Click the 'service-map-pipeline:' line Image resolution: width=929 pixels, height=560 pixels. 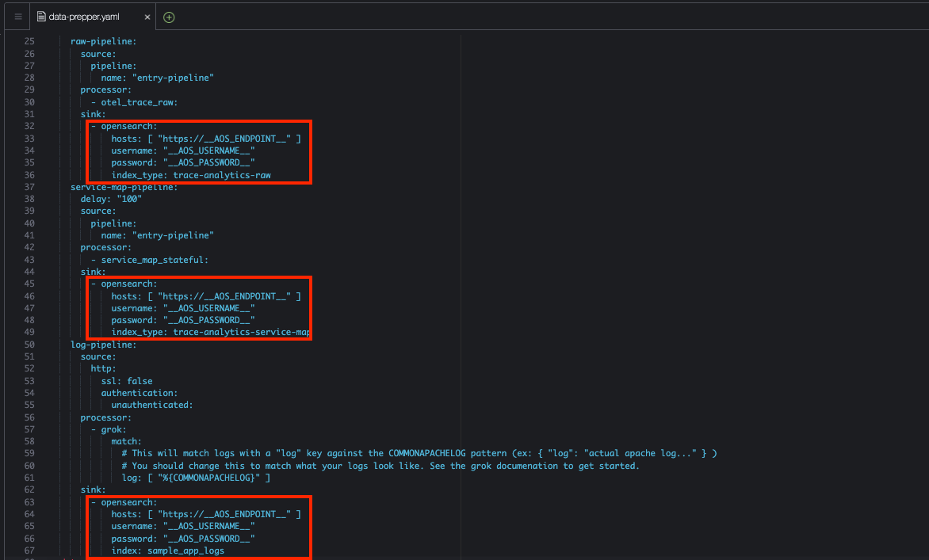click(124, 187)
